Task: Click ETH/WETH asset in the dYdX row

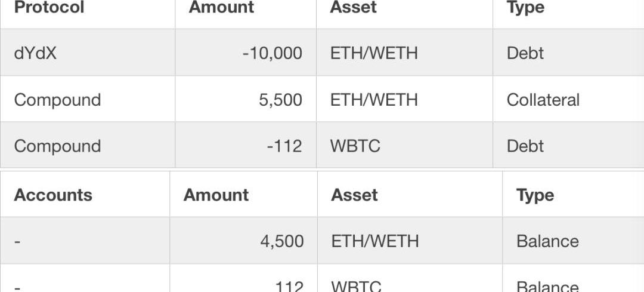Action: click(374, 53)
